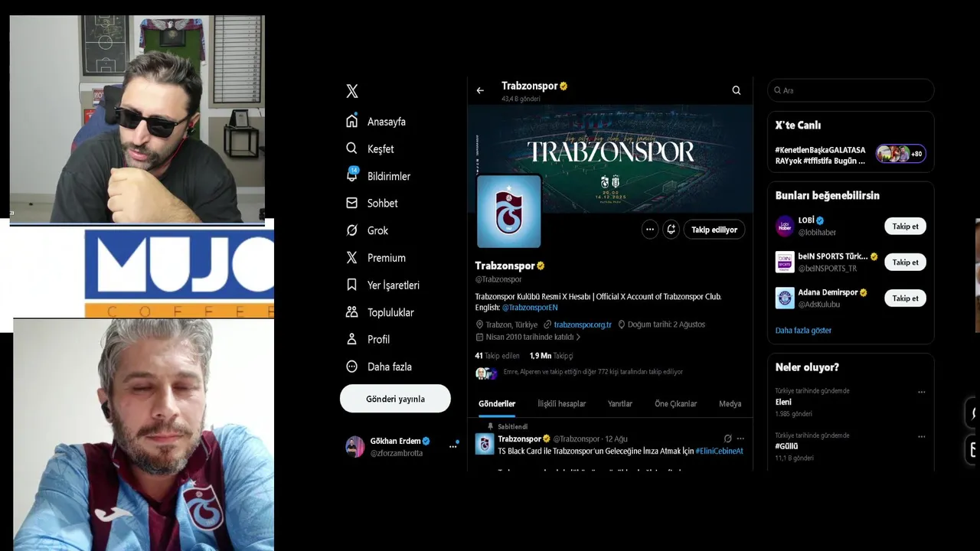The width and height of the screenshot is (980, 551).
Task: Click live listeners +80 avatars
Action: pos(901,154)
